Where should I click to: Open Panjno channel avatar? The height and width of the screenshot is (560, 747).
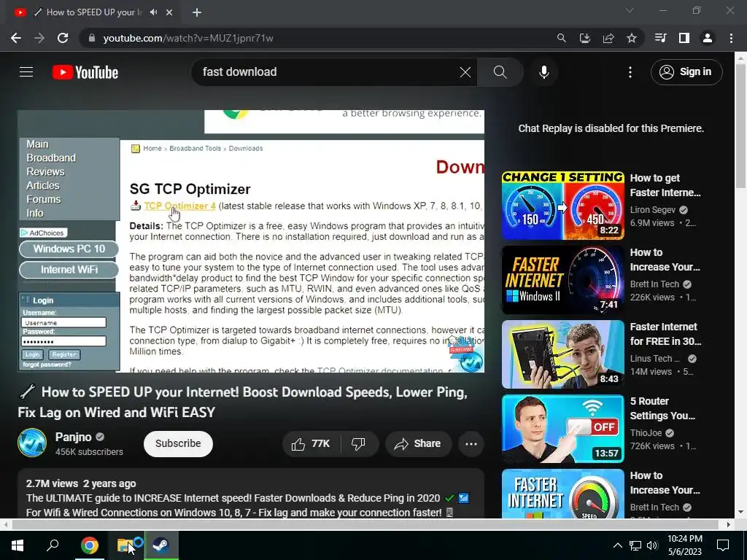click(x=32, y=443)
